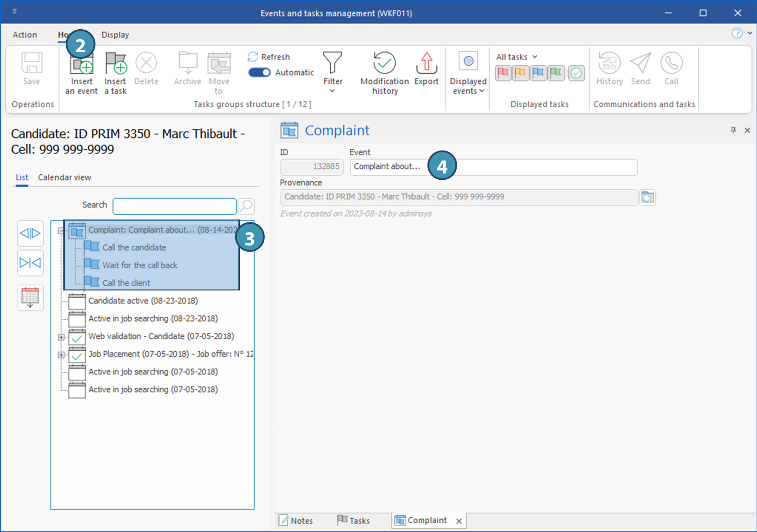Open the Display ribbon tab
This screenshot has height=532, width=757.
coord(115,35)
